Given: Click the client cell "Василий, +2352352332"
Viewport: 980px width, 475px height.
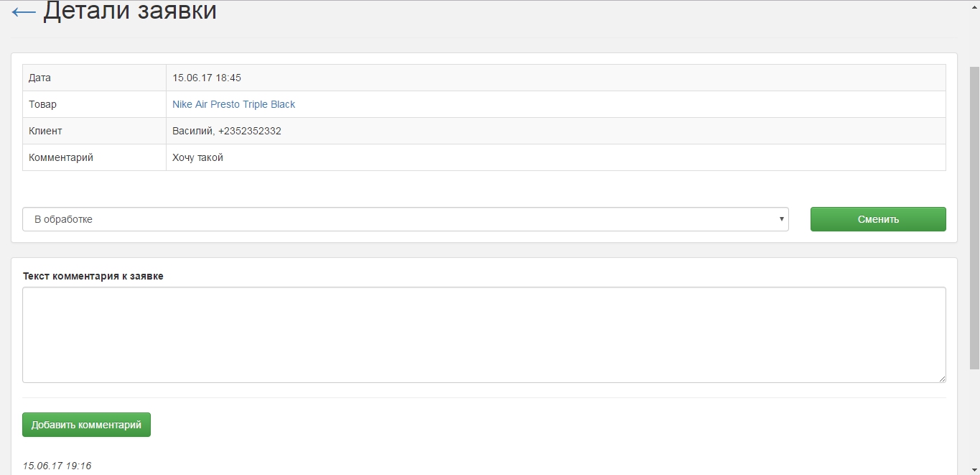Looking at the screenshot, I should coord(227,131).
